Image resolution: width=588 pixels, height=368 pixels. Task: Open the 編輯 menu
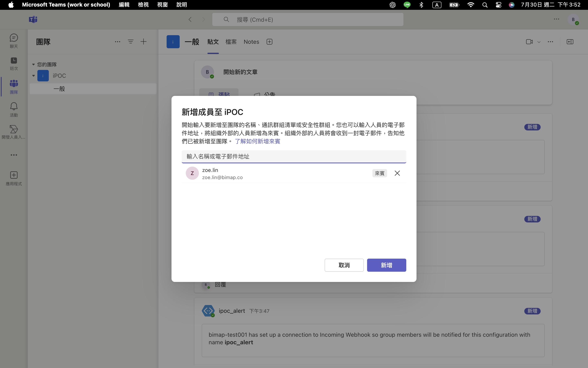point(124,5)
